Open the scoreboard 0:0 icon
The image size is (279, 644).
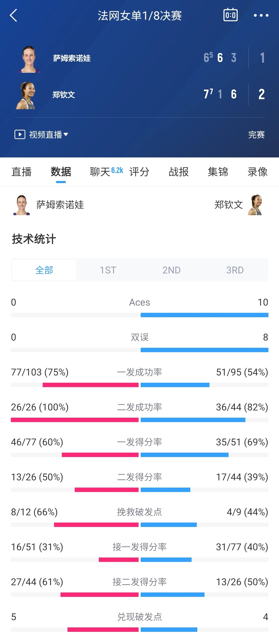point(230,15)
